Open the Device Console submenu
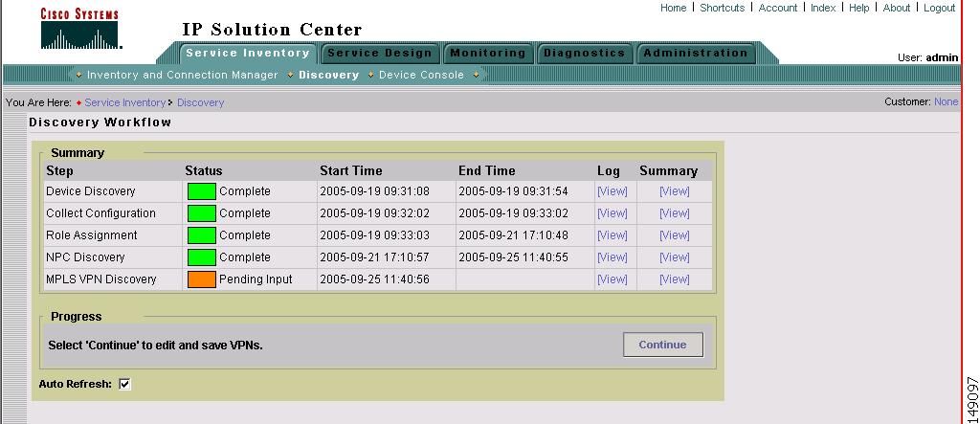Viewport: 980px width, 424px height. point(421,75)
